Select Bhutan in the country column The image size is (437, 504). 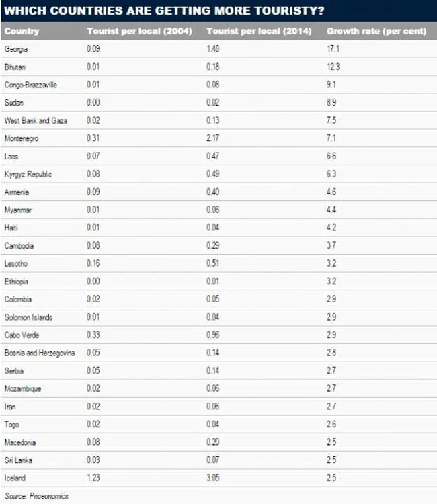(15, 67)
